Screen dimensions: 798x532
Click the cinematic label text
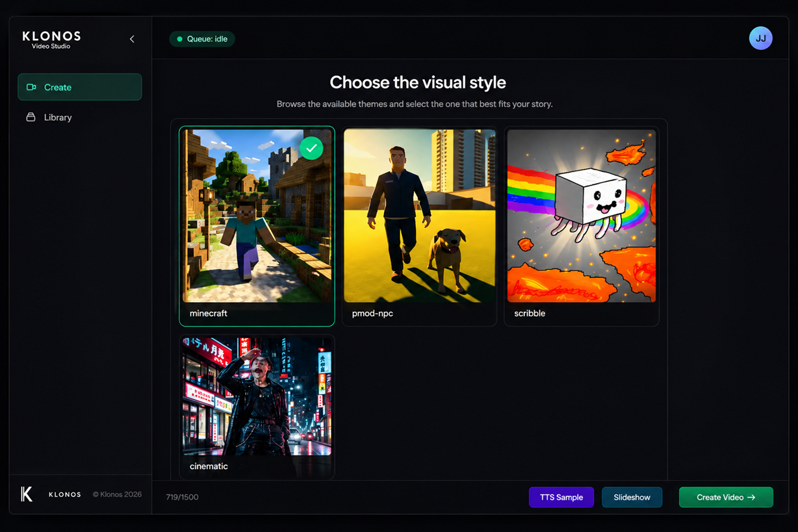point(209,466)
